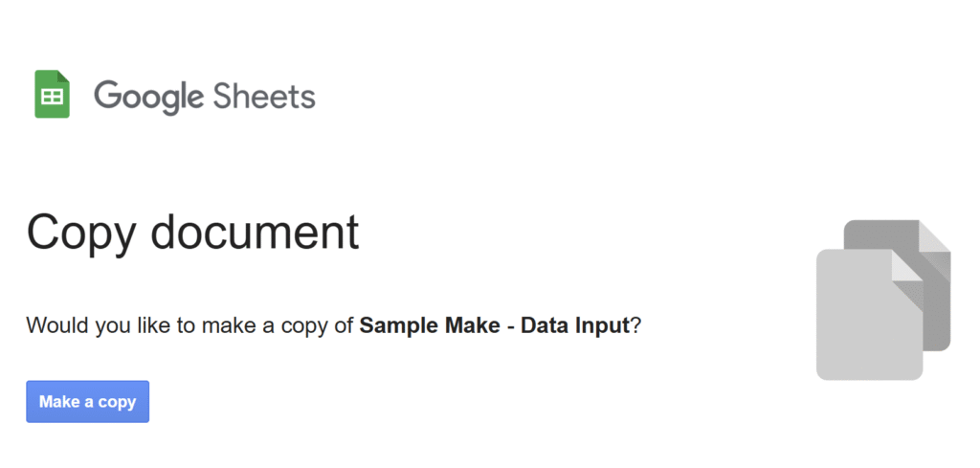Click the folded corner of the green Sheets icon
The width and height of the screenshot is (980, 468).
click(63, 77)
